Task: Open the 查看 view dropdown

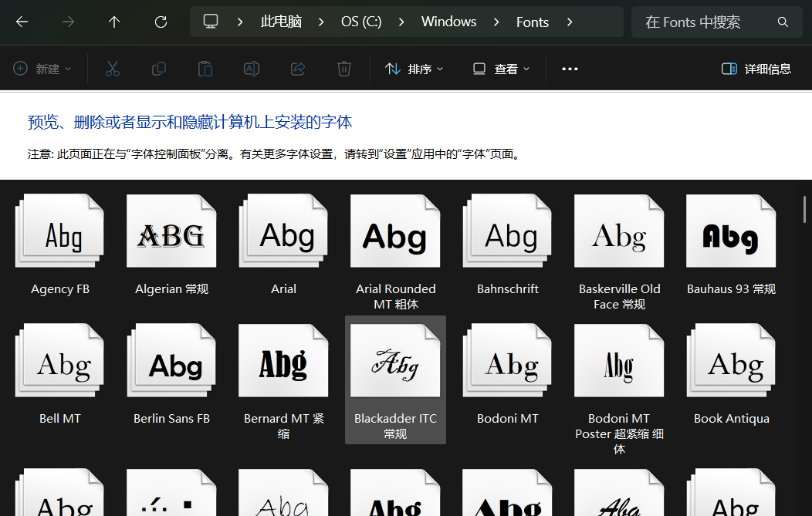Action: coord(501,69)
